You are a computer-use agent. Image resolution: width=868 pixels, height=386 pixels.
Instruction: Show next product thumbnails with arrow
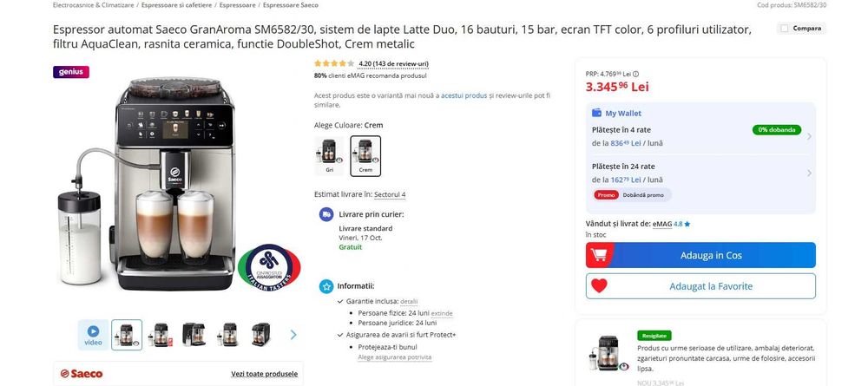click(293, 335)
